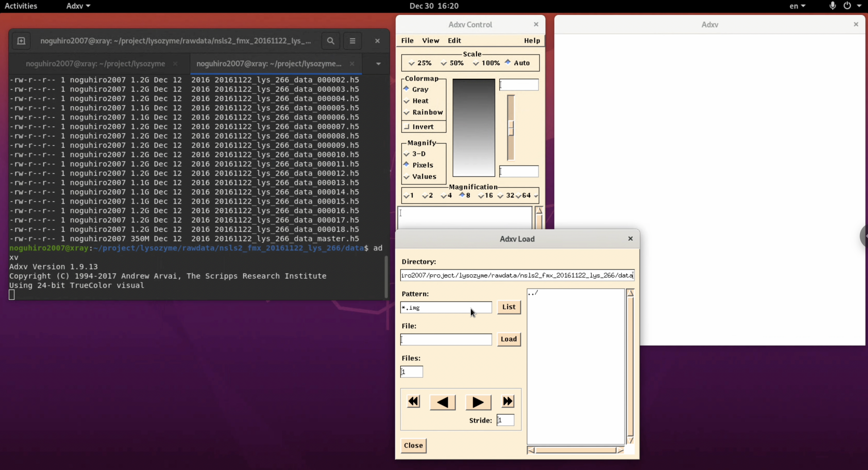Switch to the first ~/project/lysozyme terminal tab
868x470 pixels.
(x=95, y=64)
